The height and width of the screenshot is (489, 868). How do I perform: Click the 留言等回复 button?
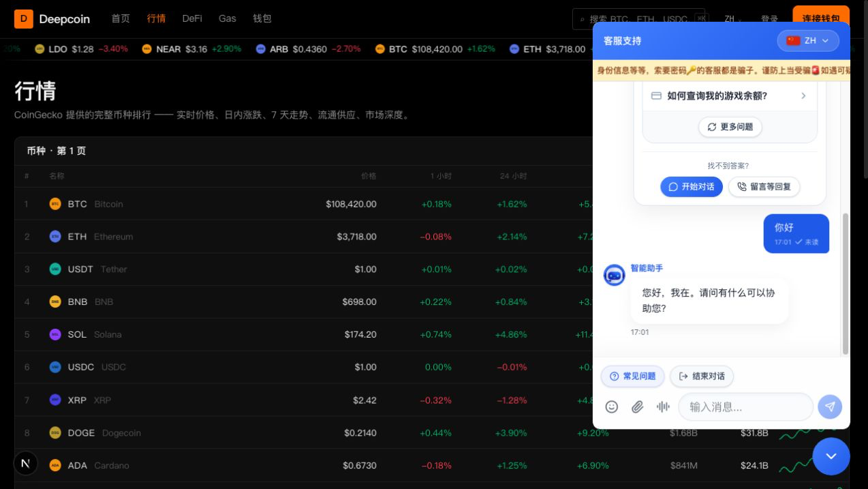pyautogui.click(x=764, y=187)
